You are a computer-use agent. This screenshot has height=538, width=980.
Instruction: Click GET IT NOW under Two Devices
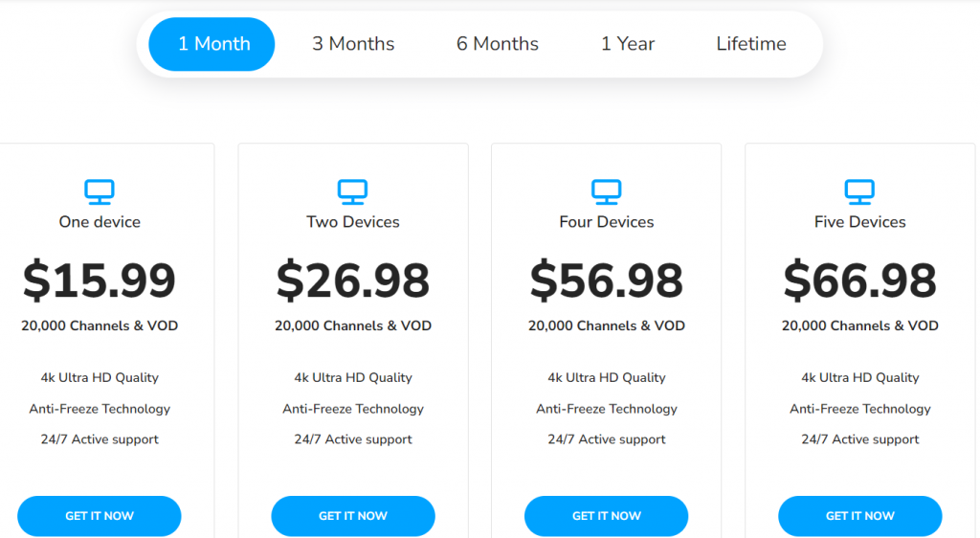click(x=353, y=516)
